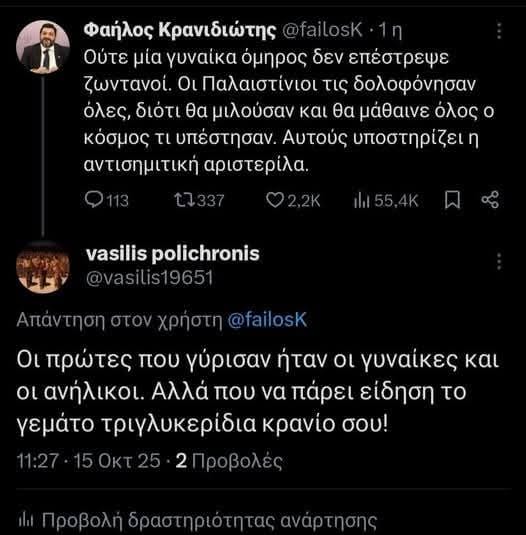526x535 pixels.
Task: Open Φαήλος Κρανιδιώτης profile picture
Action: [x=43, y=47]
